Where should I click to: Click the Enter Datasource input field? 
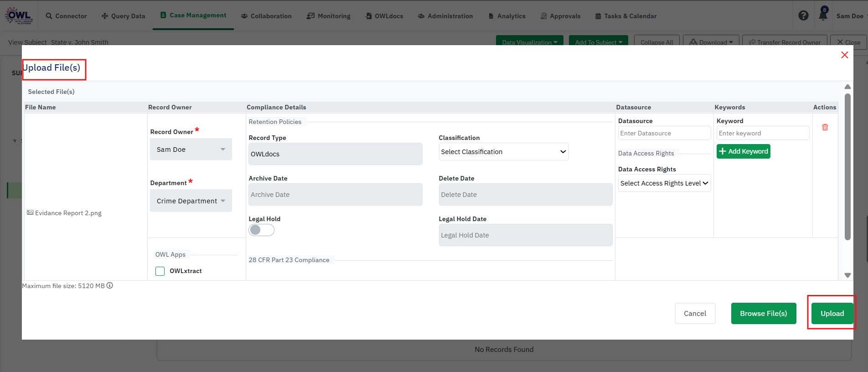click(664, 133)
